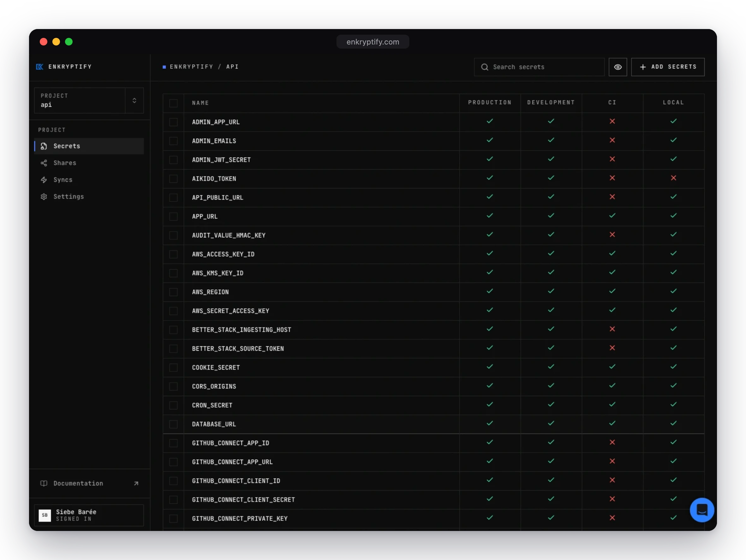This screenshot has height=560, width=746.
Task: Click CI red X for GITHUB_CONNECT_APP_ID
Action: [613, 442]
